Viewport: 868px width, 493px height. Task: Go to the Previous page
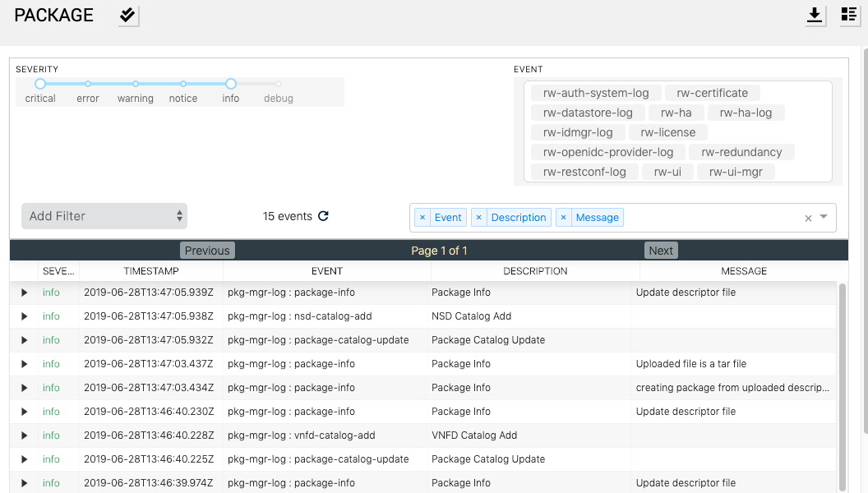pos(207,251)
